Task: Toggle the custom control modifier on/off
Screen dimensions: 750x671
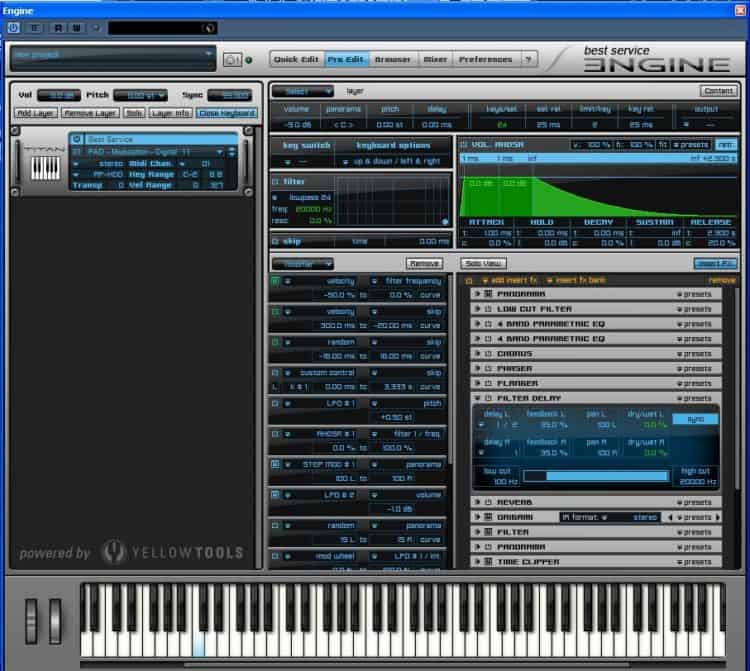Action: 276,373
